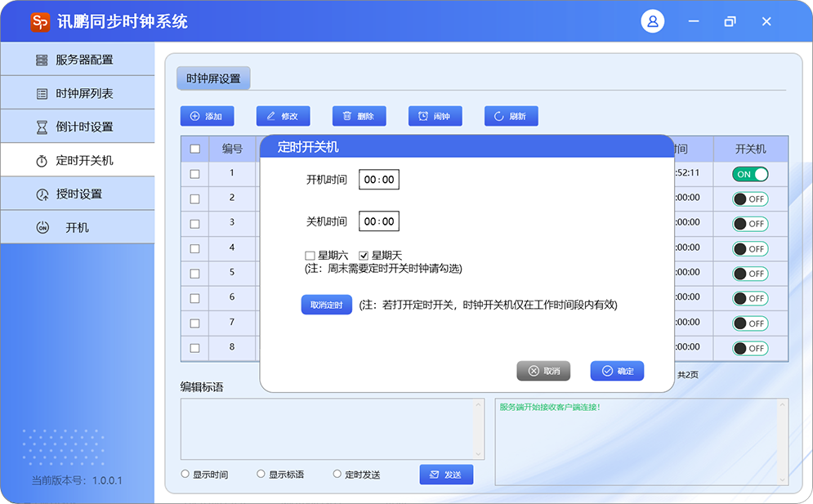Tick the checkbox for row 8

point(195,348)
